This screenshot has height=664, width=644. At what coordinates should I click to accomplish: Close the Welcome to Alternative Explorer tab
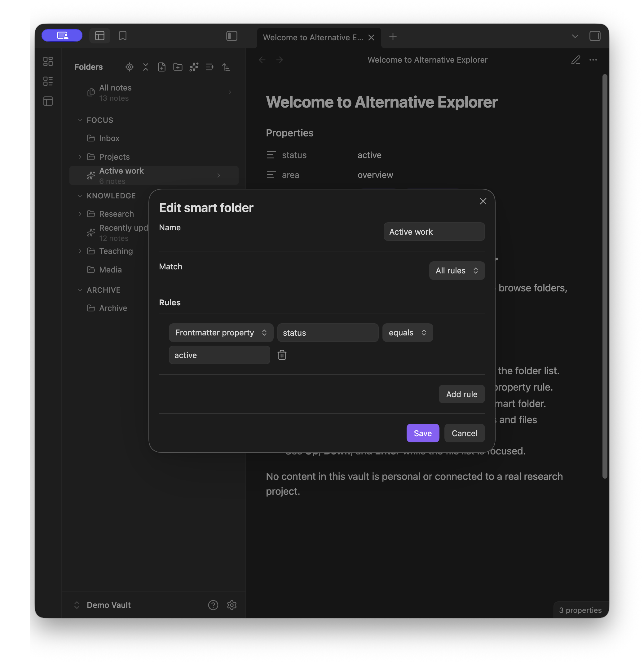point(372,38)
